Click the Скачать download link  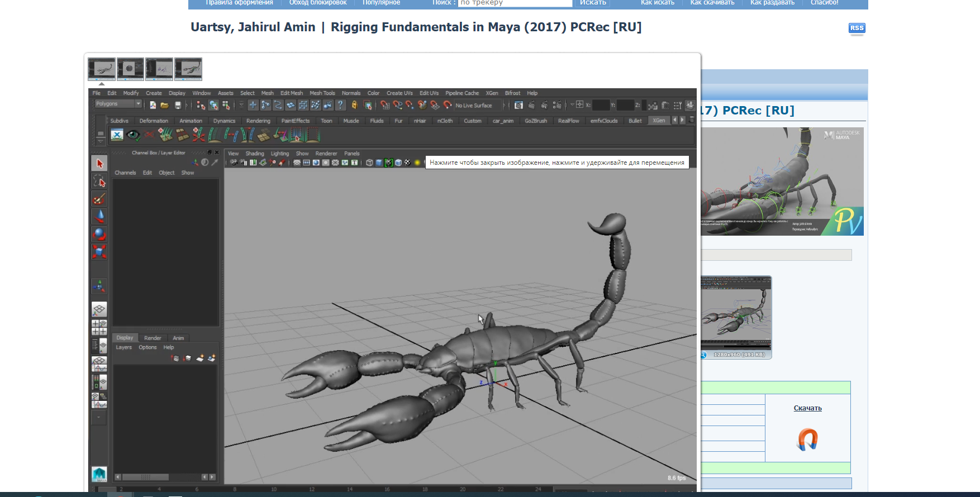coord(808,408)
